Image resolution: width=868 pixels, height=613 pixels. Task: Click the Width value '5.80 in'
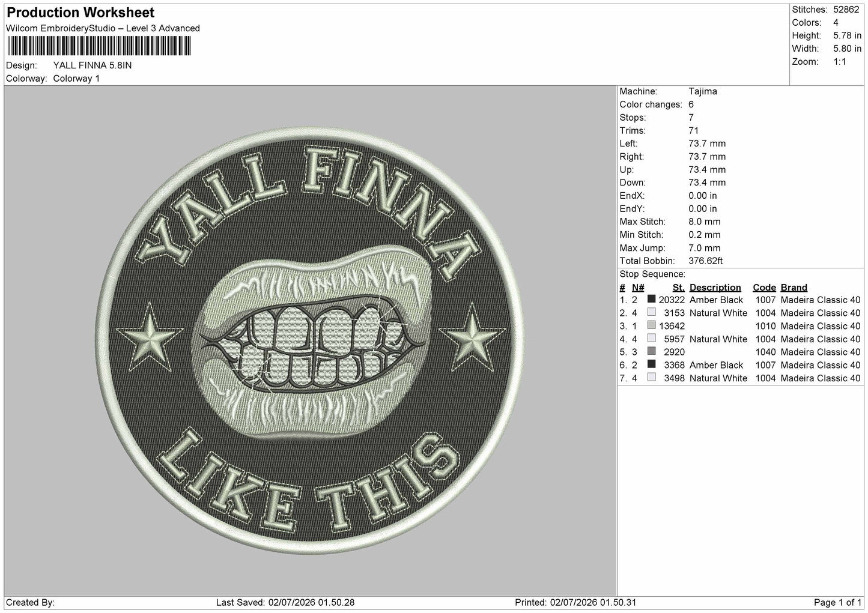pos(847,49)
